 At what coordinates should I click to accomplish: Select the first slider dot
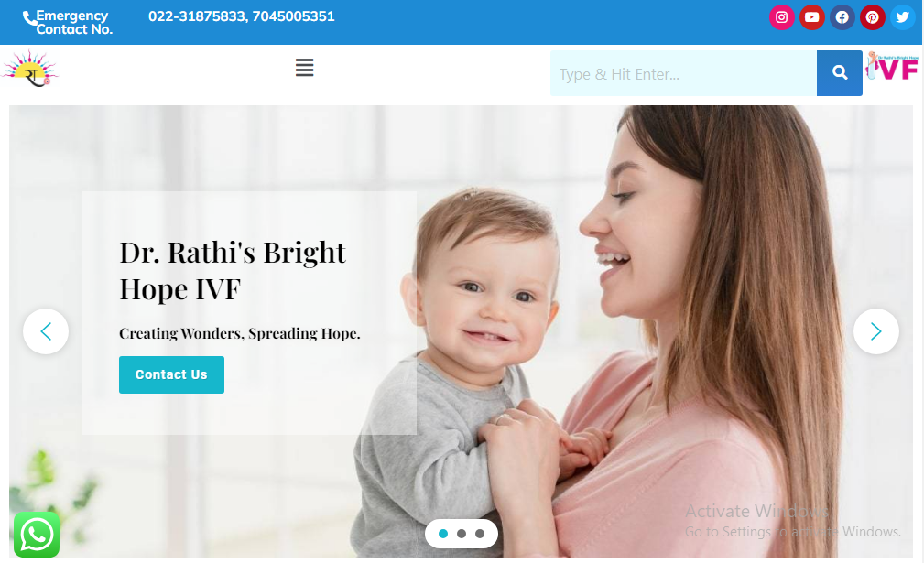[x=443, y=534]
